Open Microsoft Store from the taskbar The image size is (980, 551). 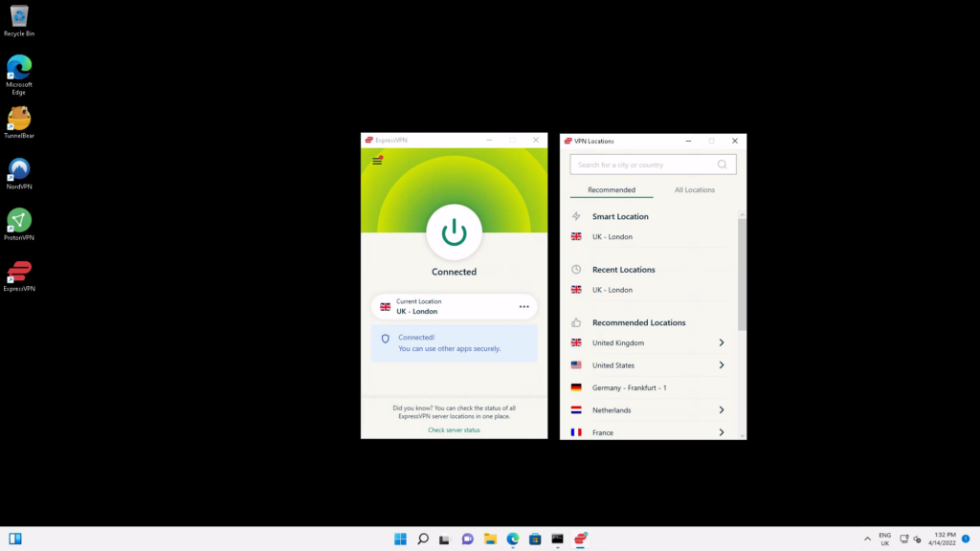[x=535, y=539]
